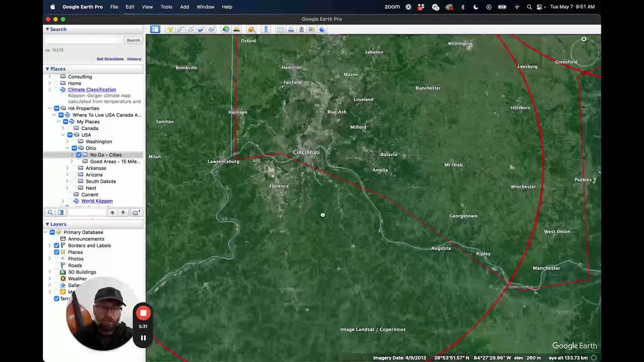Click the Print icon in toolbar
Screen dimensions: 644x362
(x=291, y=29)
